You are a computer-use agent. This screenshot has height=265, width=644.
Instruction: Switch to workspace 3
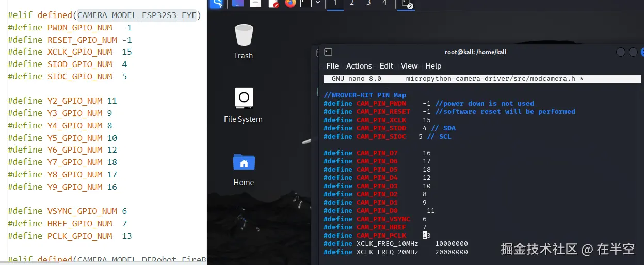(368, 3)
